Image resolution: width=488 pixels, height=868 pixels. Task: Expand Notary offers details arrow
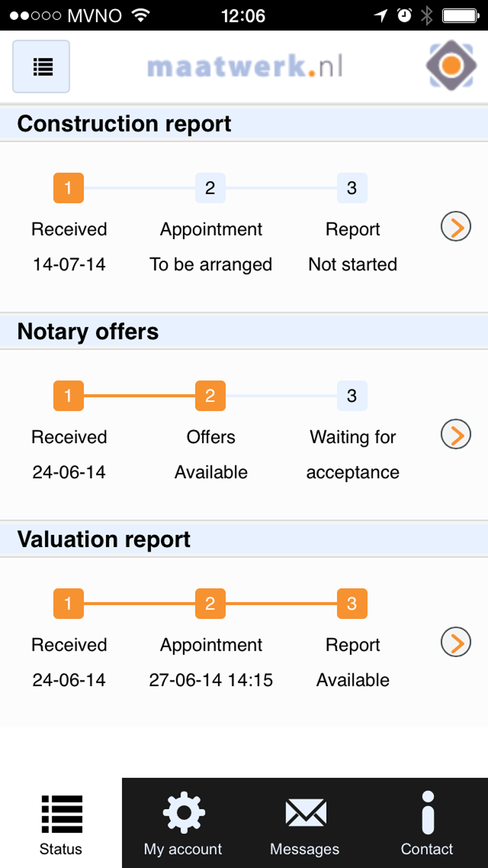(456, 434)
